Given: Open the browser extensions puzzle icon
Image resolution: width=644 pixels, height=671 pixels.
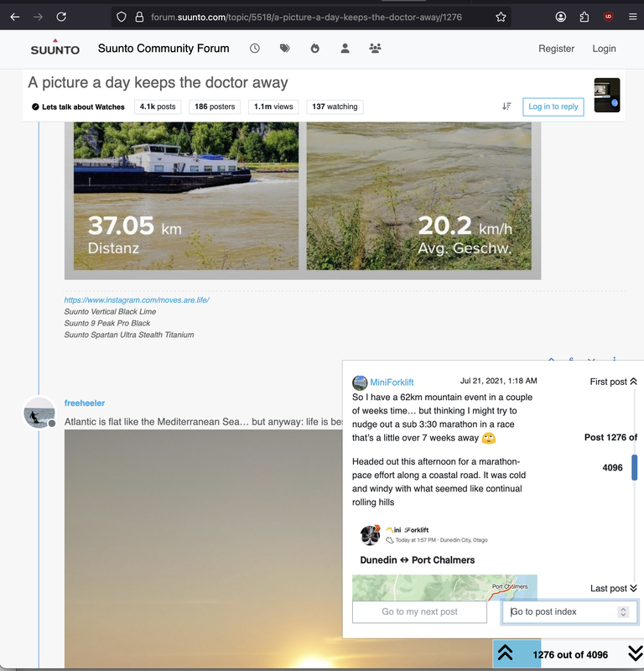Looking at the screenshot, I should click(x=584, y=17).
